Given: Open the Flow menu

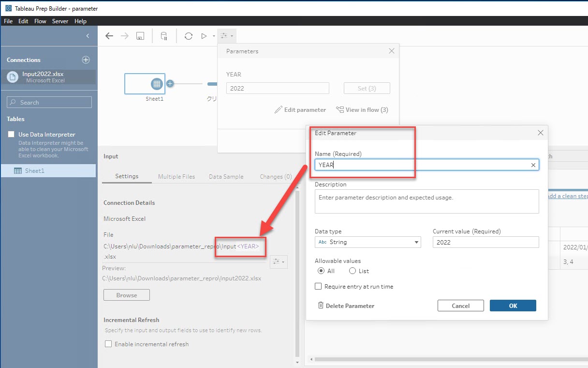Looking at the screenshot, I should [x=40, y=21].
